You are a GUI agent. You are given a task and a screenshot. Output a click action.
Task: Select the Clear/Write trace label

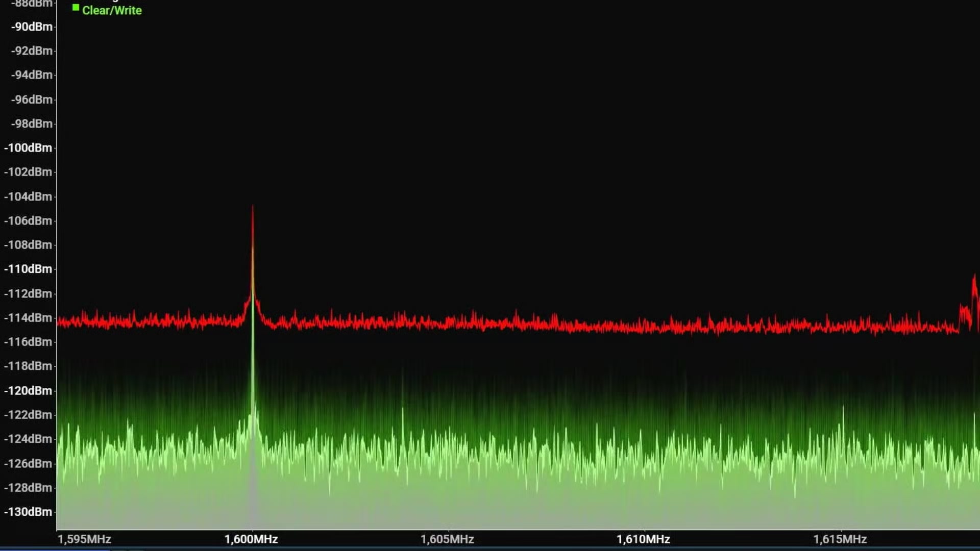(x=112, y=10)
